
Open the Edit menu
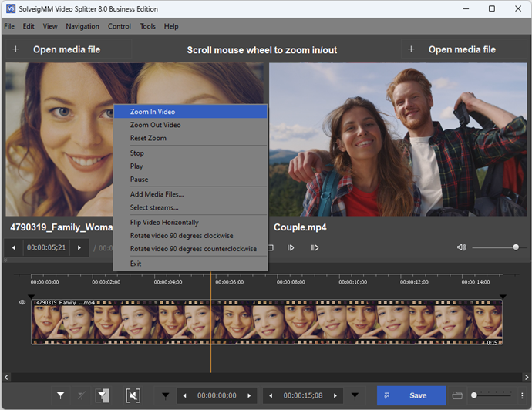[29, 26]
